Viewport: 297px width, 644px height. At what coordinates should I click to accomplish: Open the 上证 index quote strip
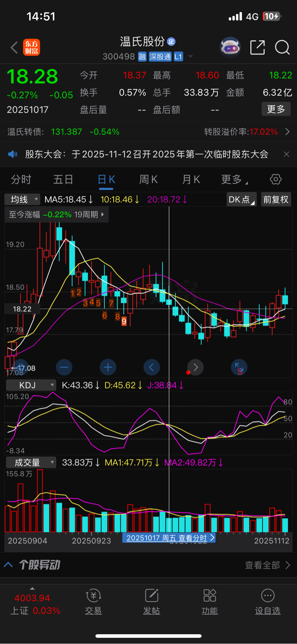point(35,605)
